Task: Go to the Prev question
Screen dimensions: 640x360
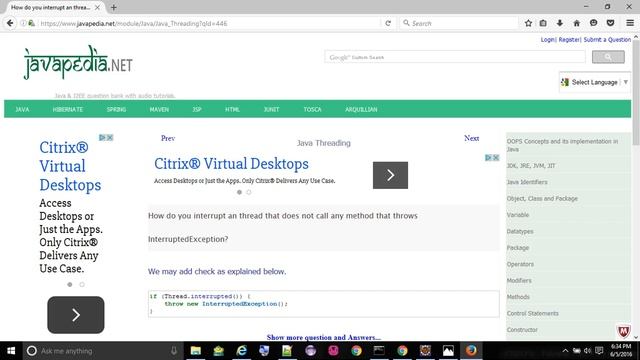Action: 168,138
